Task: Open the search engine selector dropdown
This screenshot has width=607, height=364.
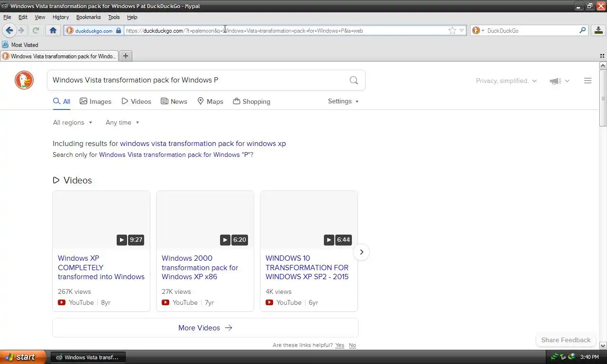Action: click(x=478, y=30)
